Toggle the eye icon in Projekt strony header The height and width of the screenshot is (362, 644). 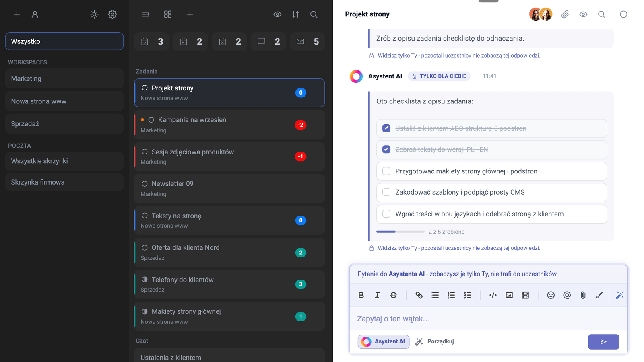583,14
